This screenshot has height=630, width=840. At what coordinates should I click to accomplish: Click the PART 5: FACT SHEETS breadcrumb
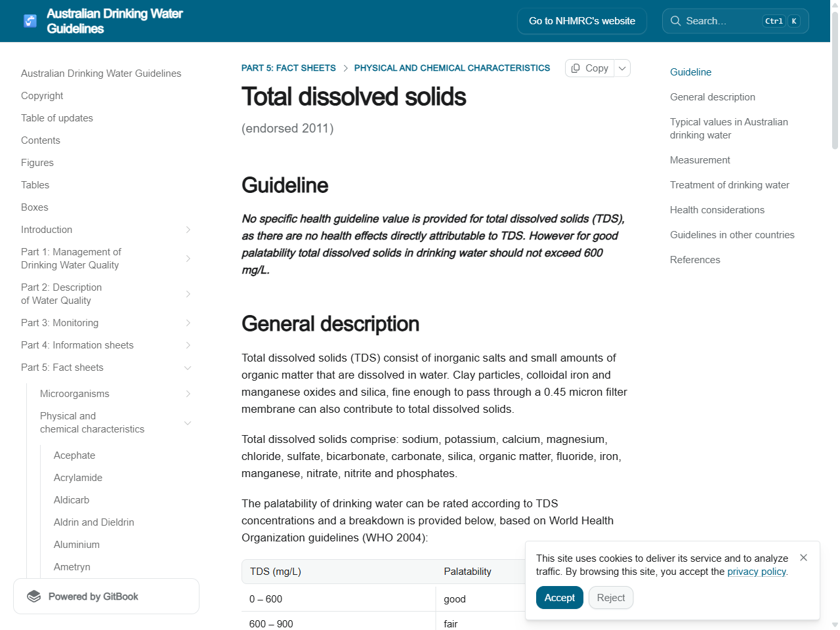pos(289,68)
